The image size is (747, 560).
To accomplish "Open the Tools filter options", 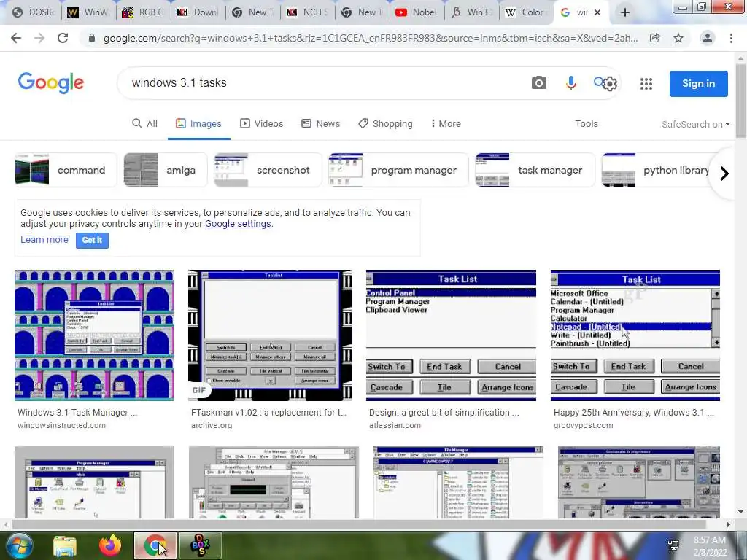I will click(587, 124).
